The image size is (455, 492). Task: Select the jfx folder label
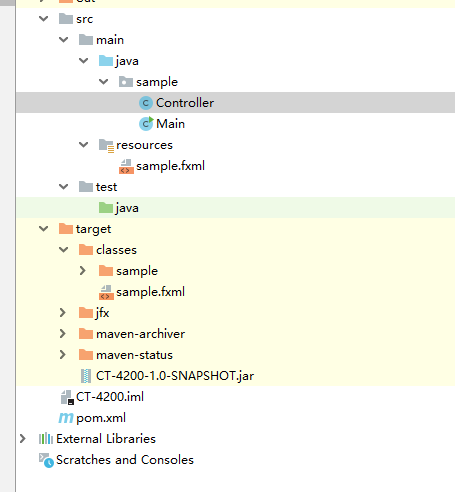[x=102, y=313]
